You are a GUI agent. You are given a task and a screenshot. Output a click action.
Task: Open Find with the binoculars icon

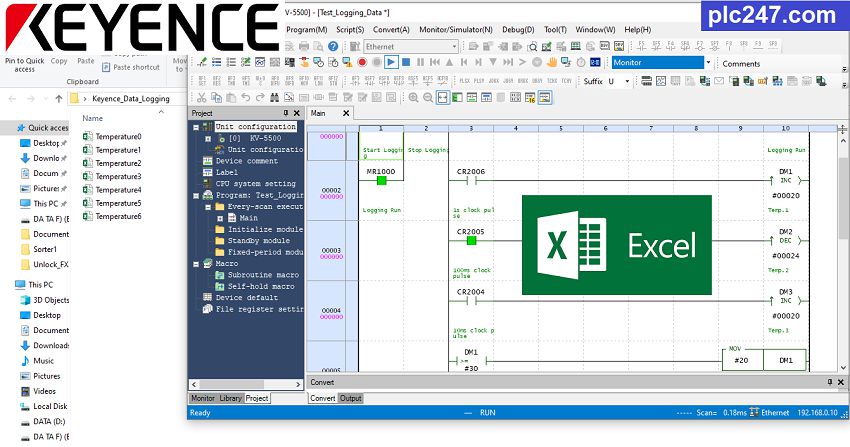275,98
